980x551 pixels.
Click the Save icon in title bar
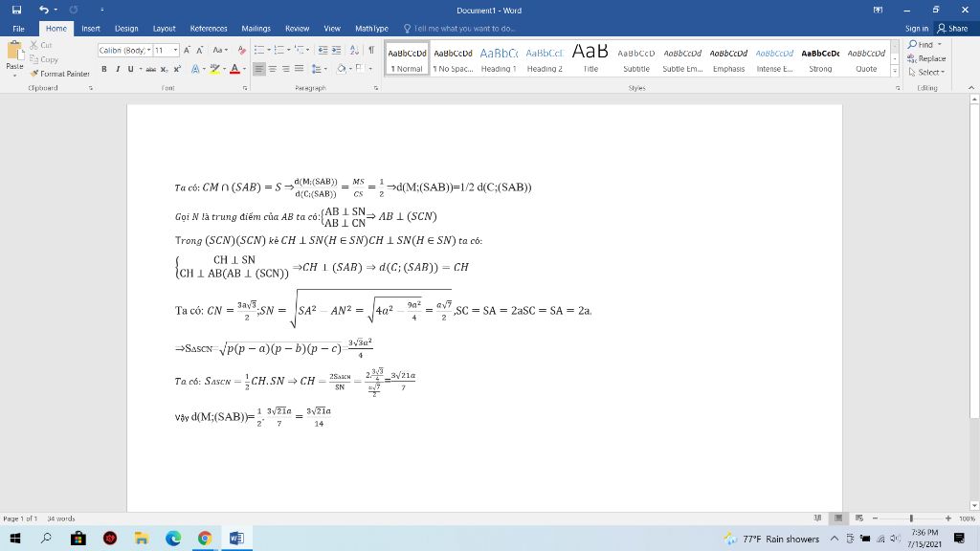click(16, 10)
